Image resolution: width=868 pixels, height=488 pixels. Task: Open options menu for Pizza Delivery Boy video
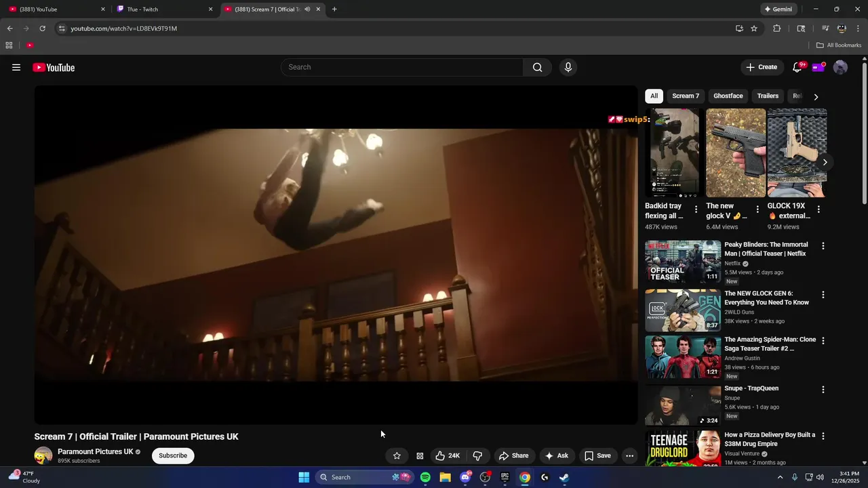point(823,436)
